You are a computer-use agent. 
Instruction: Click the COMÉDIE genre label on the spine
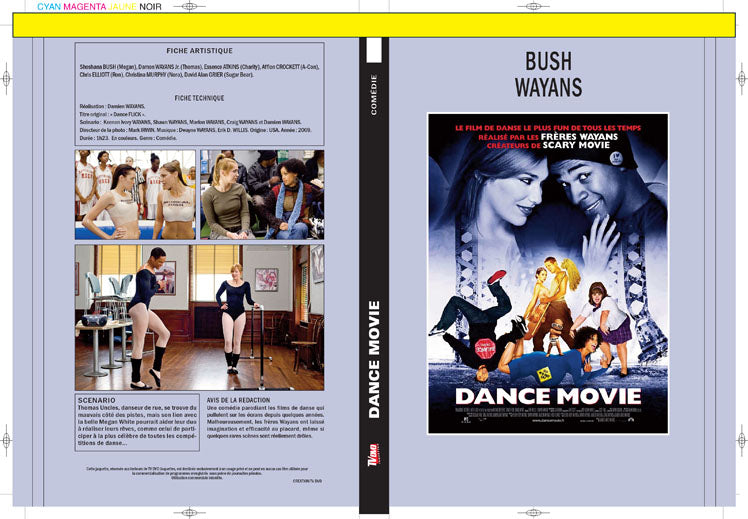pos(374,94)
